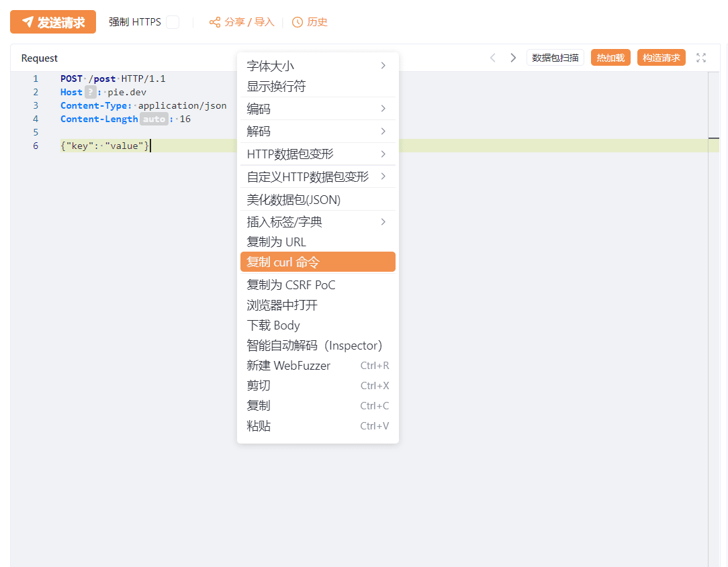728x567 pixels.
Task: Choose 复制为 CSRF PoC menu entry
Action: (291, 285)
